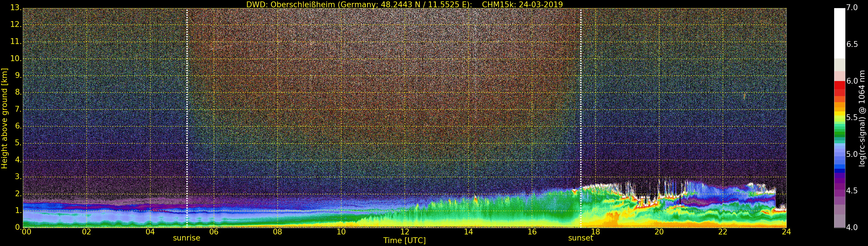Click the '08' time axis tick label
868x246 pixels.
point(277,232)
